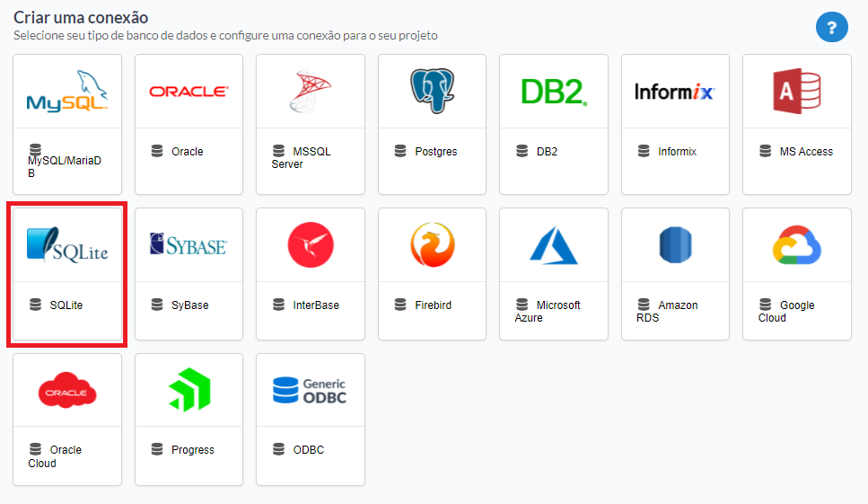
Task: Select the SQLite feather logo
Action: pyautogui.click(x=67, y=244)
